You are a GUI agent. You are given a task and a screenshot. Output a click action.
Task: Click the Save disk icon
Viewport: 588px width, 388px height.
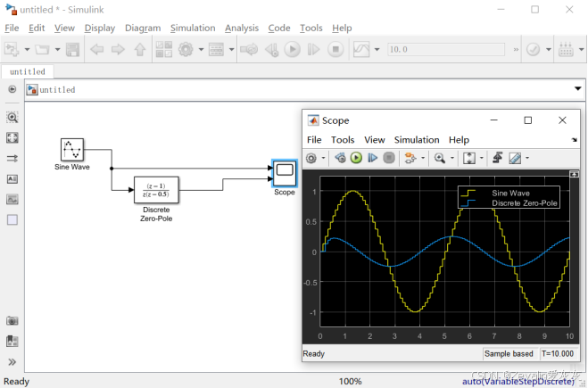tap(72, 49)
